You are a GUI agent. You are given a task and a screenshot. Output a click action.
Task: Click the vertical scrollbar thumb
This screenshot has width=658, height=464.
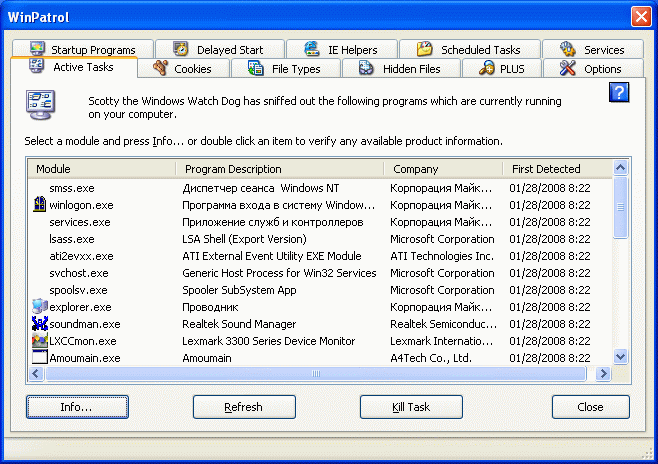pyautogui.click(x=620, y=207)
